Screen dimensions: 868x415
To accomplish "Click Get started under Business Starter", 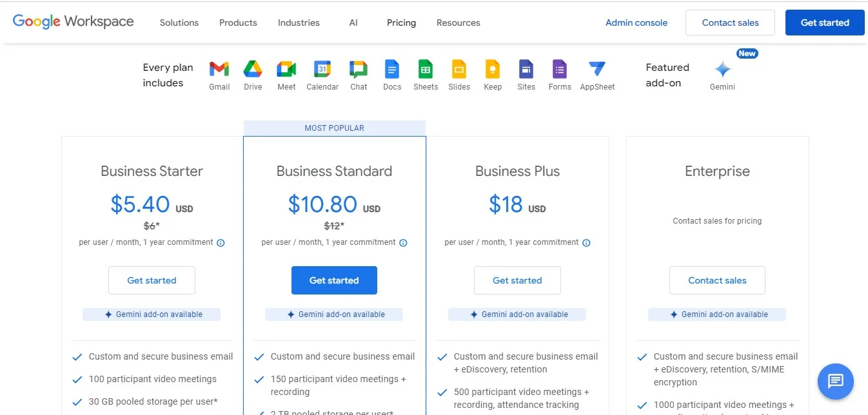I will pos(152,280).
